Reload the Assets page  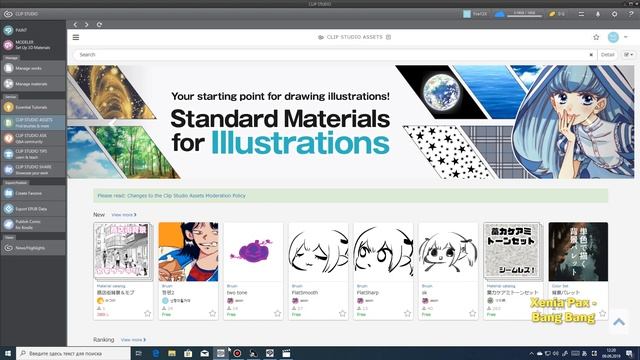[99, 24]
